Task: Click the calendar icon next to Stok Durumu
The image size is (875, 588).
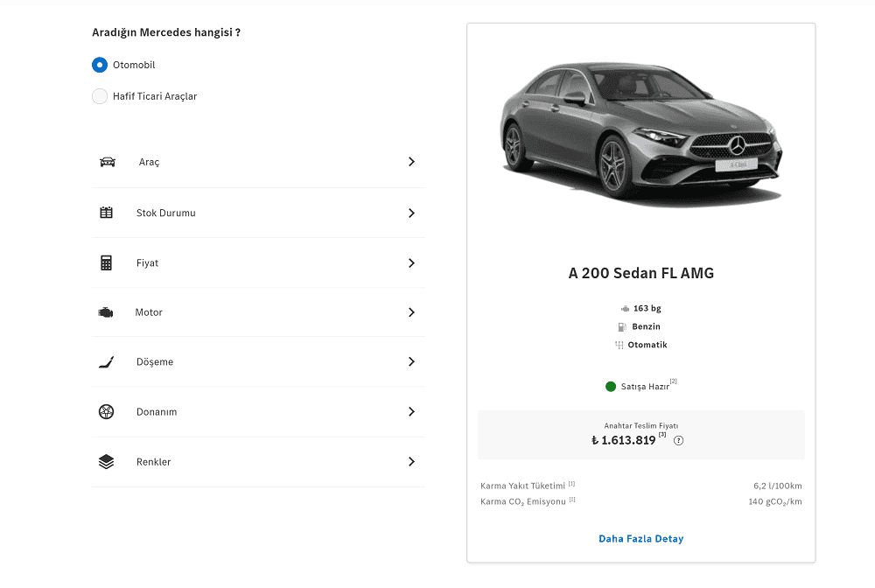Action: [107, 213]
